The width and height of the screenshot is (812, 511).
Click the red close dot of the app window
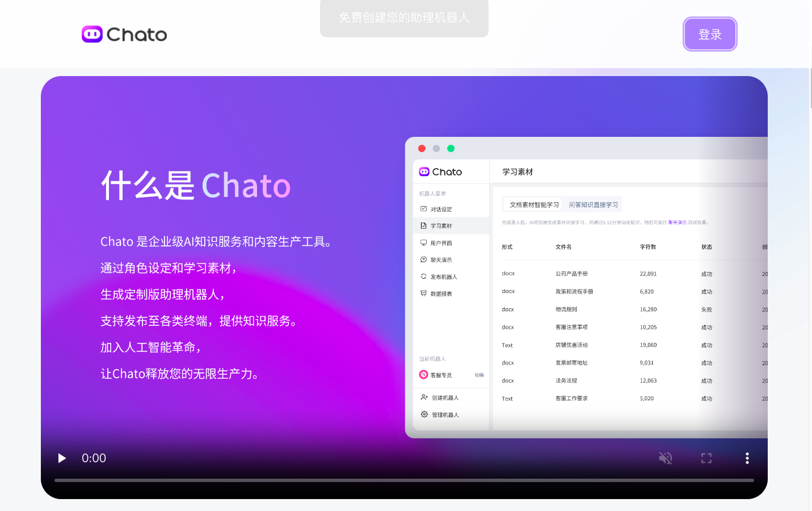[422, 149]
